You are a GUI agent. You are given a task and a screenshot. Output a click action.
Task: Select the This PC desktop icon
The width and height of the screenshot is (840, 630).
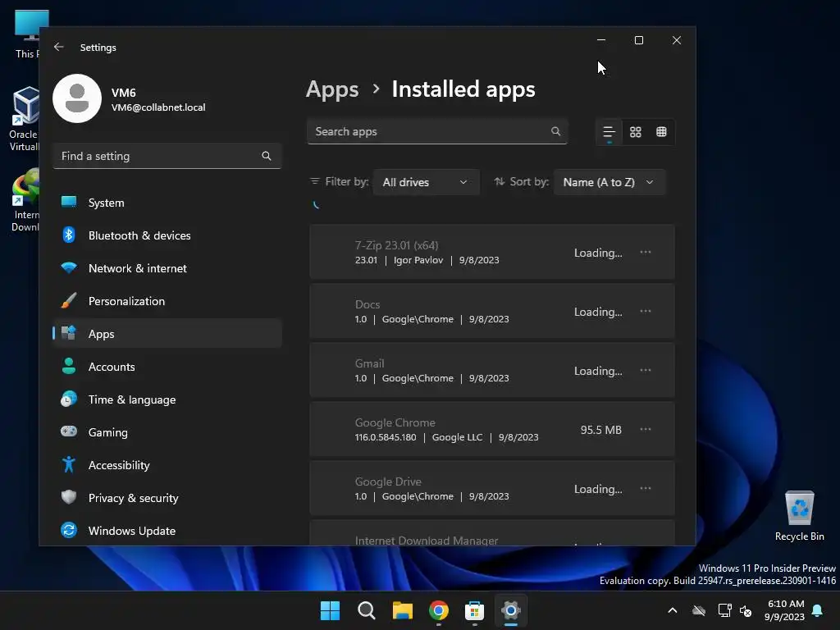coord(28,34)
